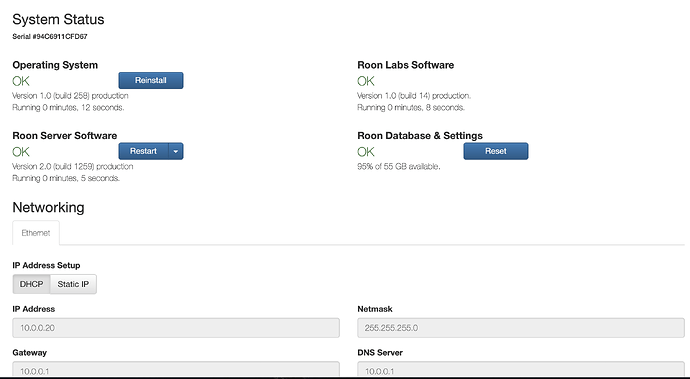Open the Restart button dropdown arrow

point(176,151)
